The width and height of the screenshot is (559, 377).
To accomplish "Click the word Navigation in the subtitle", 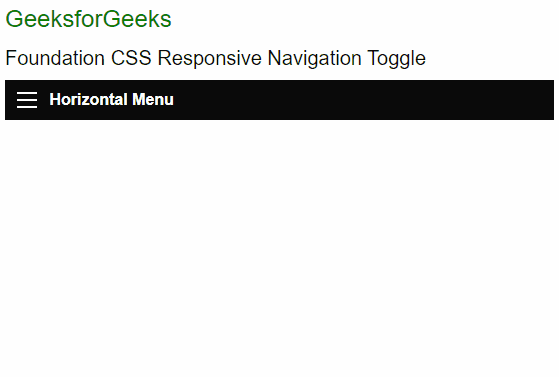I will 314,58.
